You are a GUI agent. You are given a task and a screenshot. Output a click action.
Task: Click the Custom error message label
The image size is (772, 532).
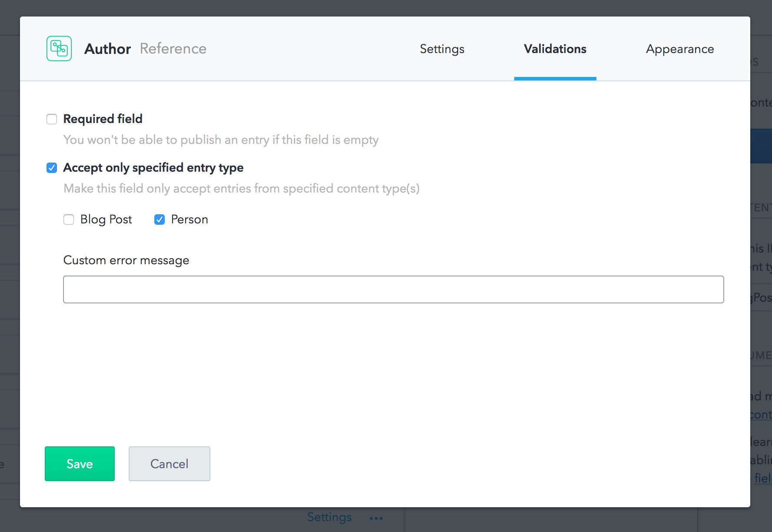126,260
